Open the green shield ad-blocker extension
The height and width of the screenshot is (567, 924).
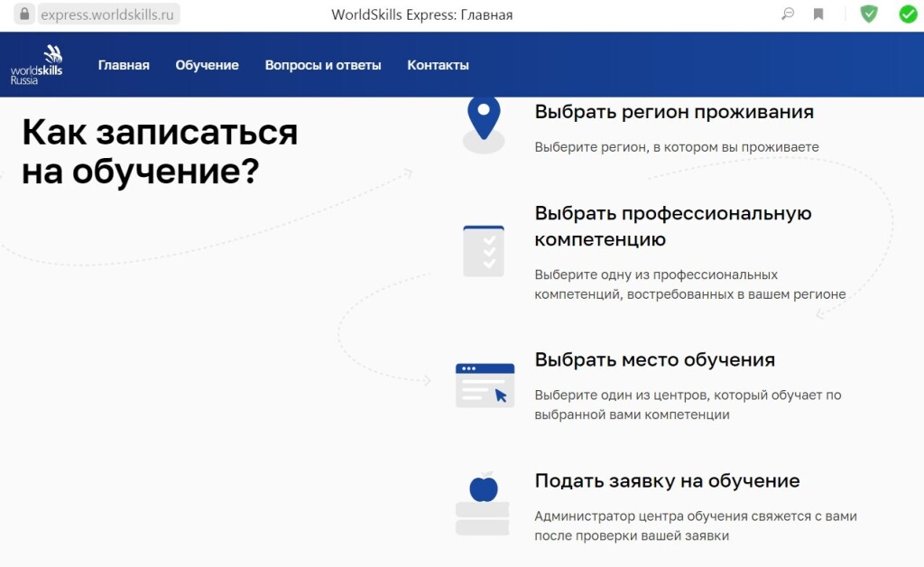[x=868, y=14]
